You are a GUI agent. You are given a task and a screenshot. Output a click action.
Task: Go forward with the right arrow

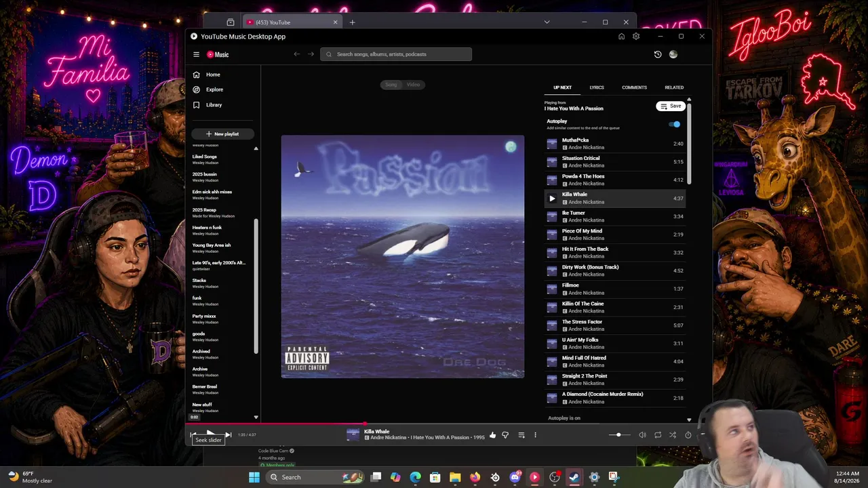[x=311, y=54]
